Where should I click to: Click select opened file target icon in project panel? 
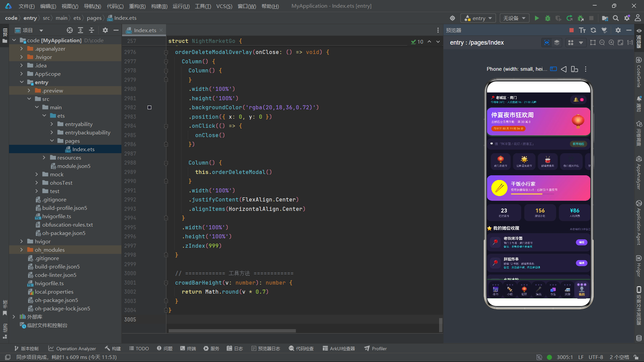[69, 30]
